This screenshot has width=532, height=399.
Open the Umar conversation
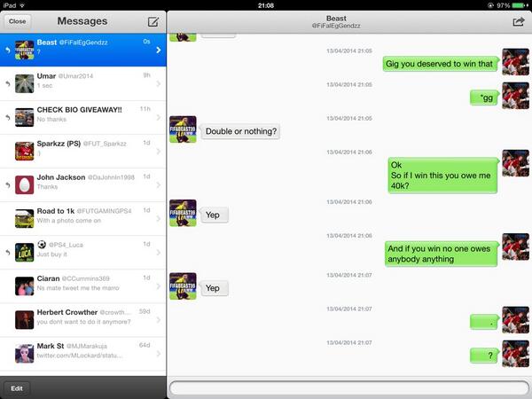pyautogui.click(x=83, y=83)
